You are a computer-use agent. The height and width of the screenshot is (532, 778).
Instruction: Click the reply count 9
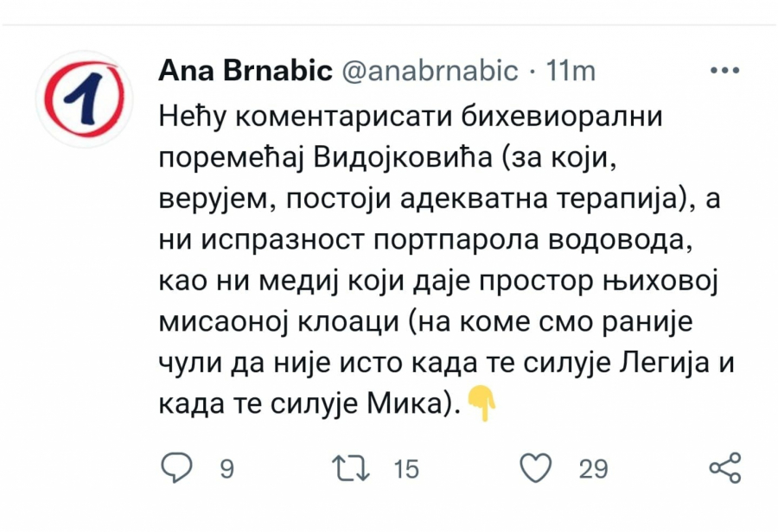(226, 469)
